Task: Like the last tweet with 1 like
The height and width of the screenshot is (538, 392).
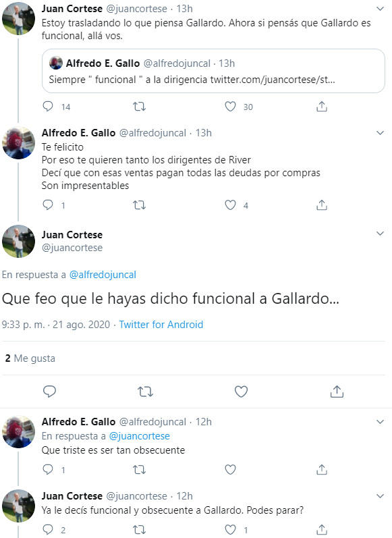Action: [x=230, y=529]
